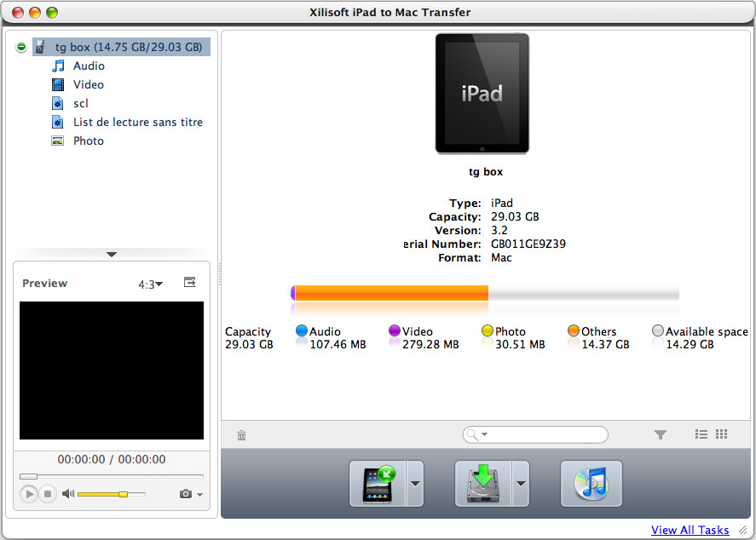Screen dimensions: 756x540
Task: Click the copy to iTunes icon
Action: tap(592, 484)
